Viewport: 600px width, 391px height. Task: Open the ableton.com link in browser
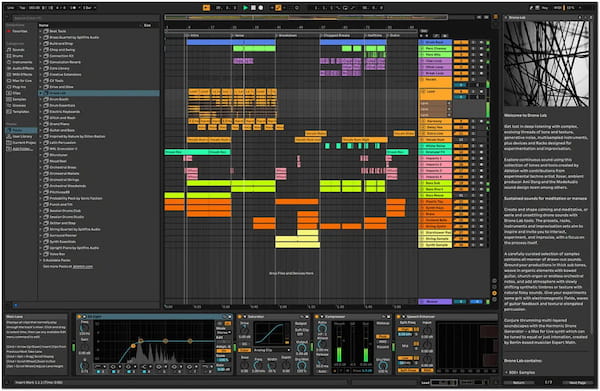coord(83,267)
